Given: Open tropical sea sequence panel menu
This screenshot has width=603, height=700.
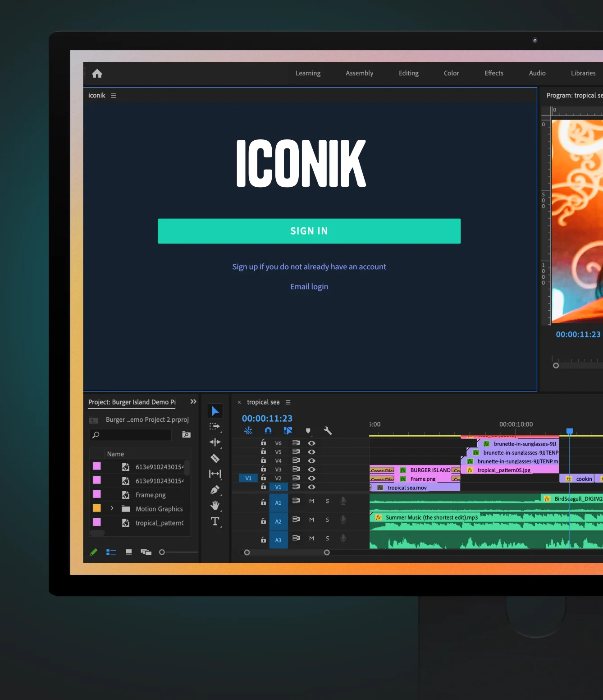Looking at the screenshot, I should coord(288,402).
